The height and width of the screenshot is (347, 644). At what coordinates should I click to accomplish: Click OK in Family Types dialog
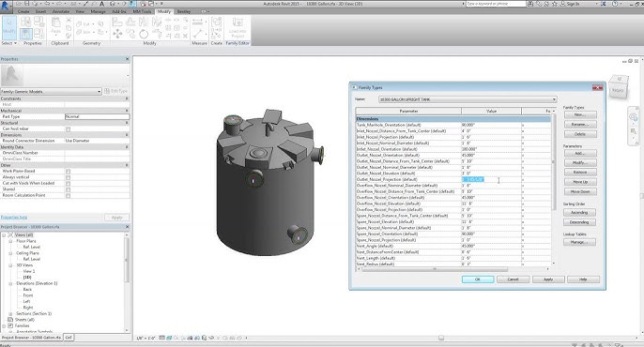pos(478,279)
